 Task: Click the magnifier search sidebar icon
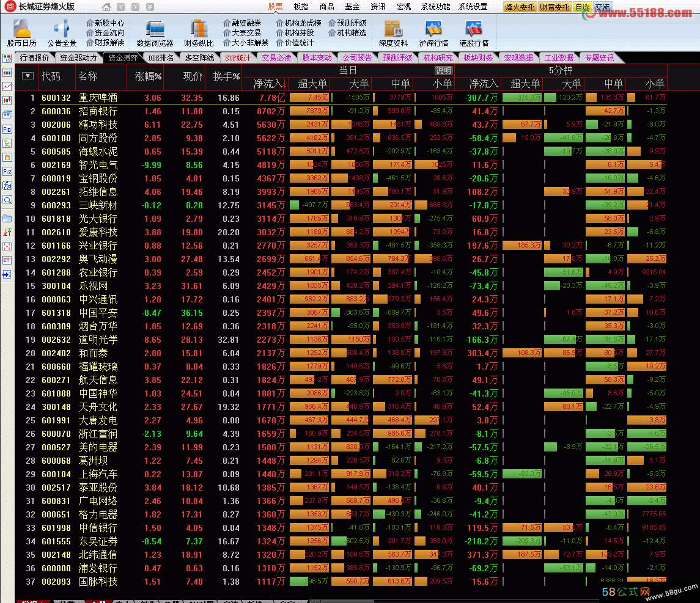[x=7, y=199]
